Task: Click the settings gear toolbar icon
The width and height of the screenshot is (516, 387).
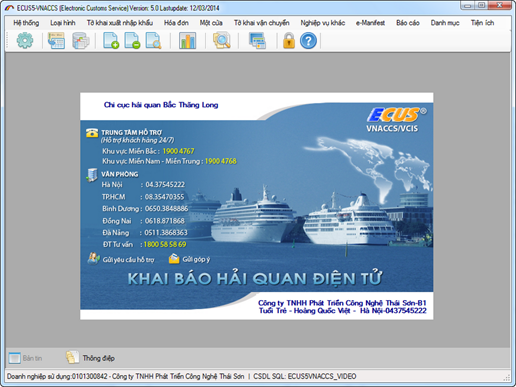Action: [x=25, y=41]
